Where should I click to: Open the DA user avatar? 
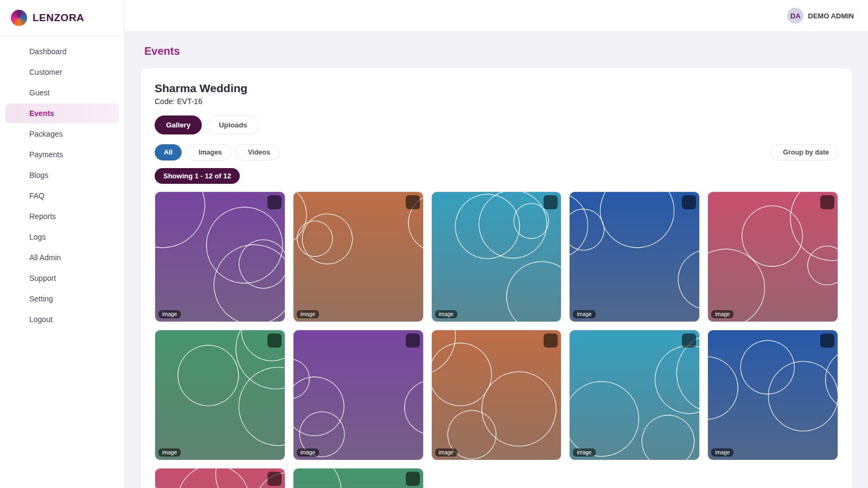(795, 16)
